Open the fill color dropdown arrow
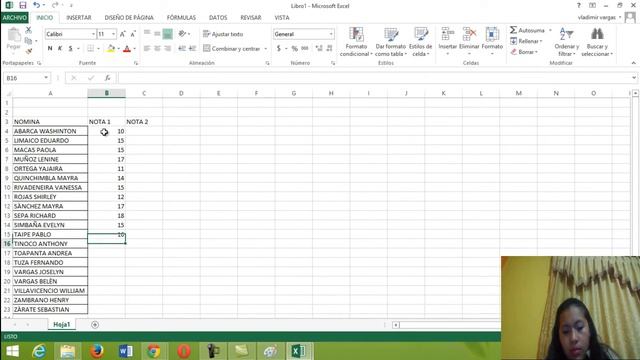Viewport: 640px width, 360px height. pos(118,49)
